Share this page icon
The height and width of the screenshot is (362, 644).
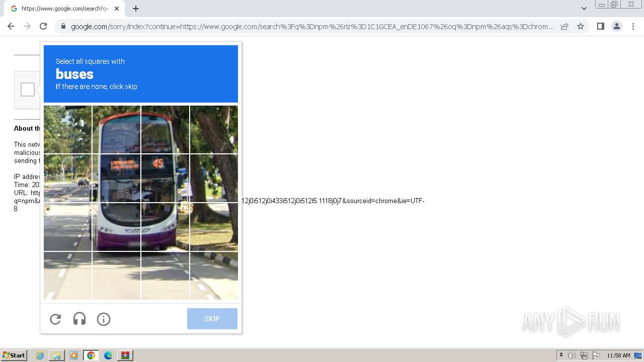565,26
